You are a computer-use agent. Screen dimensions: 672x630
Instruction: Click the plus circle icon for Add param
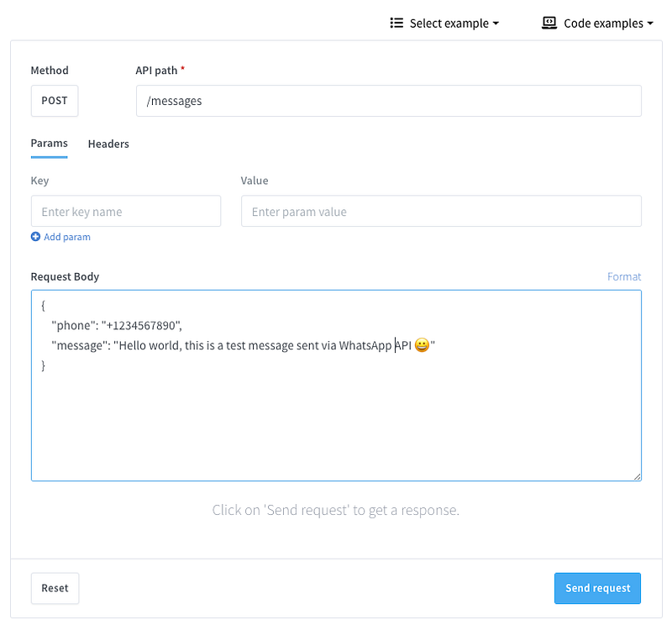pos(35,237)
